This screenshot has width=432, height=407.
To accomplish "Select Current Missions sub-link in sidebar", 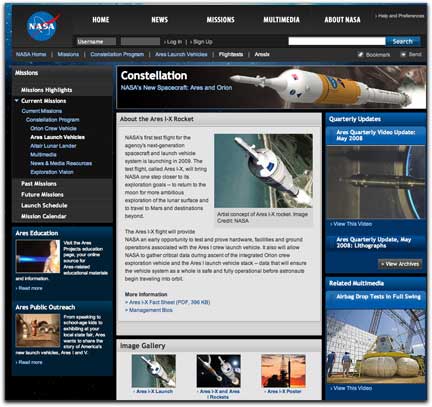I will click(x=42, y=111).
